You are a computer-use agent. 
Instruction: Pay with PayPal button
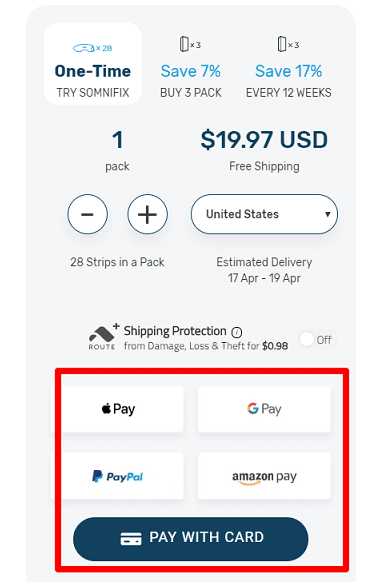117,476
